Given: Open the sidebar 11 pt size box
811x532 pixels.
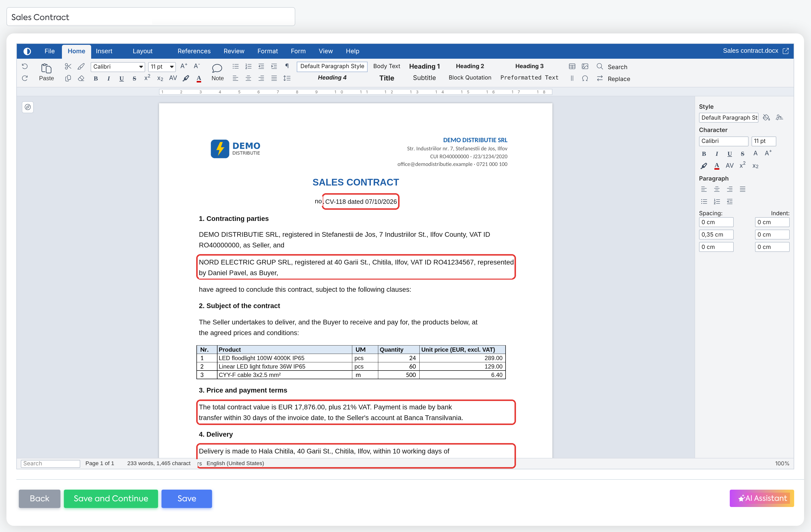Looking at the screenshot, I should pyautogui.click(x=764, y=141).
